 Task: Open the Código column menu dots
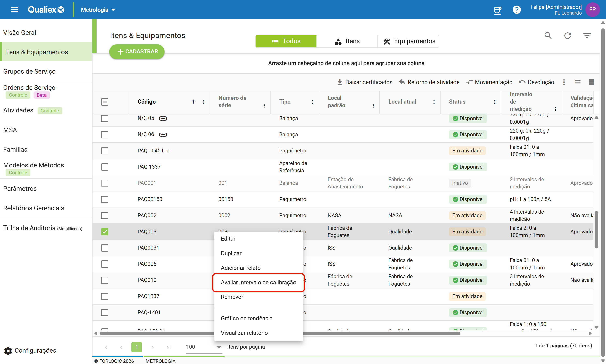point(203,102)
